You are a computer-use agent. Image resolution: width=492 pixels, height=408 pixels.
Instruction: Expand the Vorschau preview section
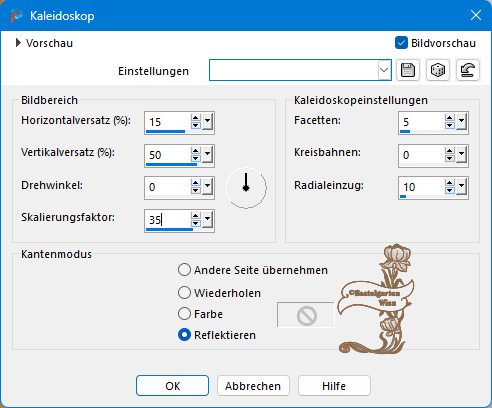click(18, 43)
